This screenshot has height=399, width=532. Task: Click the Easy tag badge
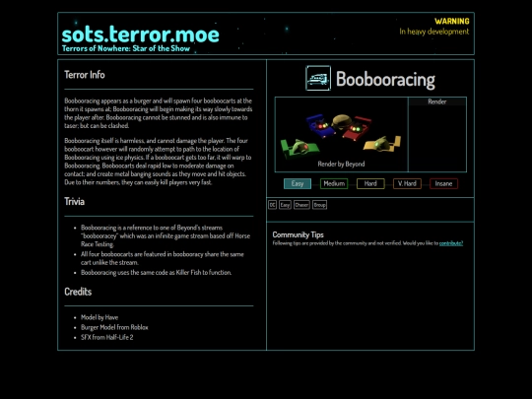(x=285, y=205)
